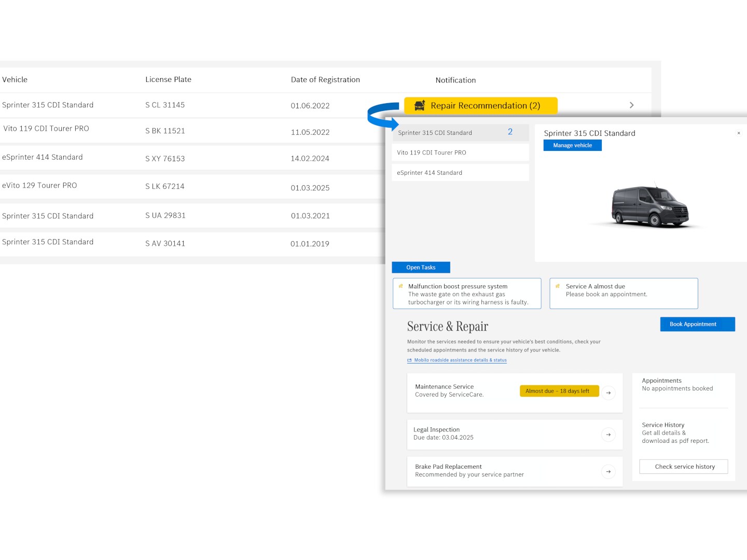Open Brake Pad Replacement details via its arrow icon

pos(608,471)
